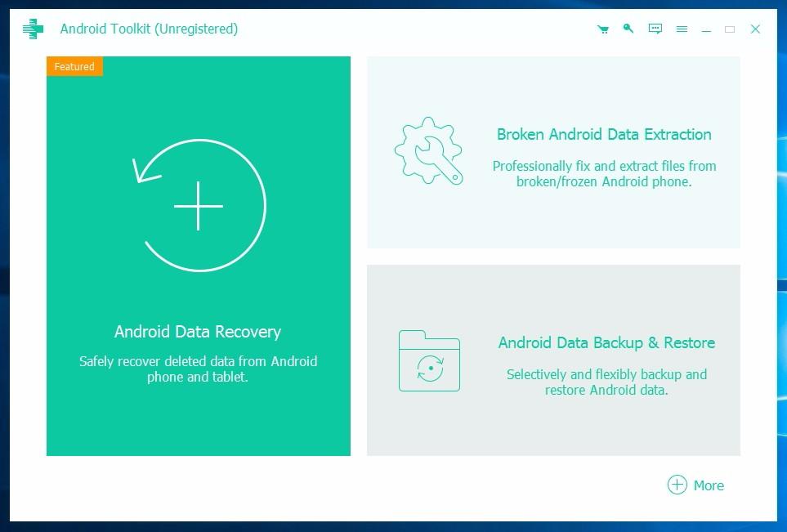Click the Android Toolkit (Unregistered) window title
The width and height of the screenshot is (787, 532).
(149, 29)
